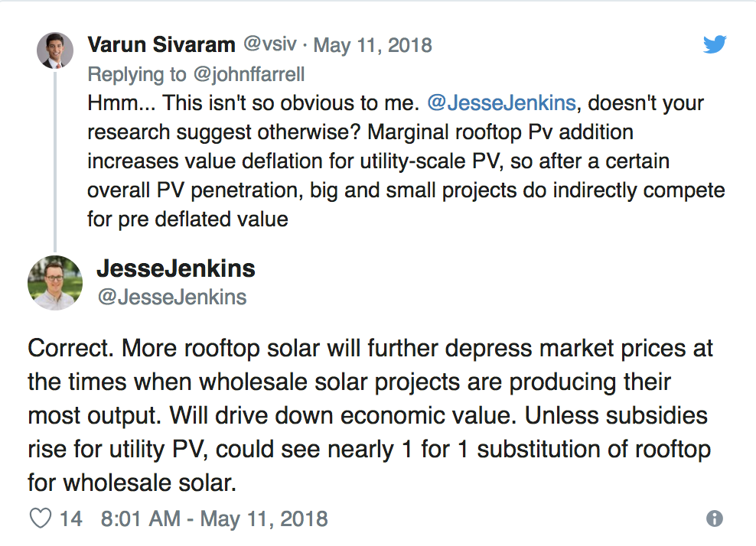Like the tweet with the heart icon

coord(40,518)
